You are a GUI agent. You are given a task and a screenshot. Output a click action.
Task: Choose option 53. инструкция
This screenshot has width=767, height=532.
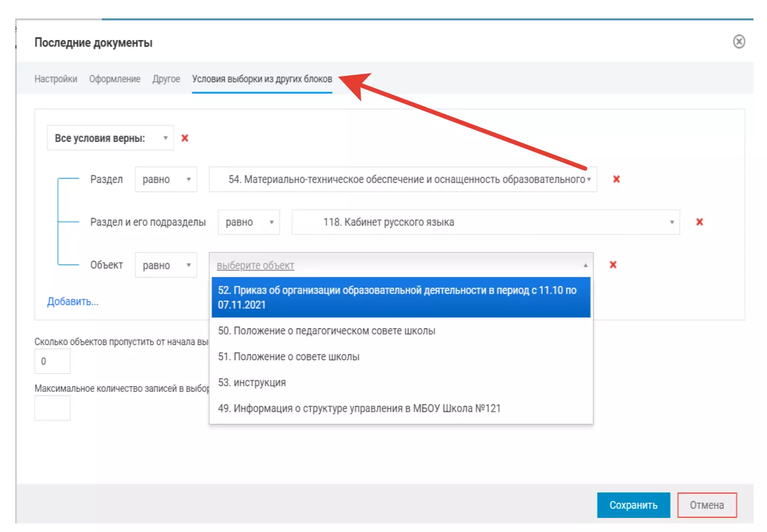coord(401,382)
